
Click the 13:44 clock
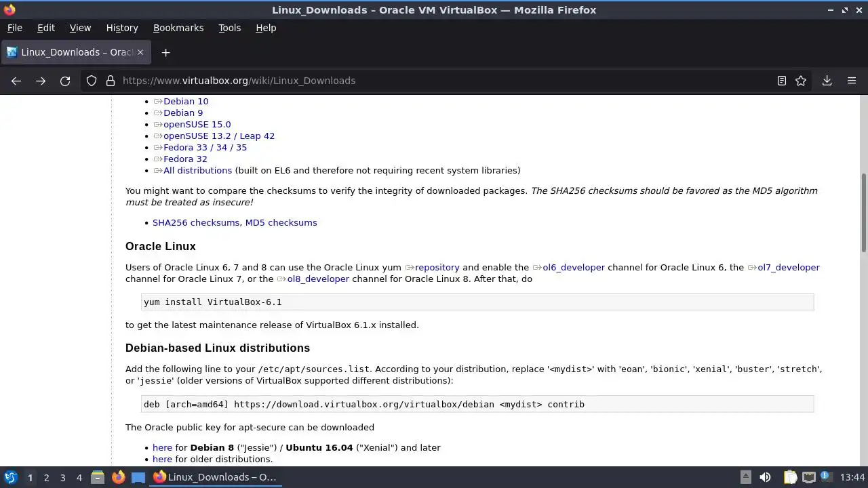[x=852, y=477]
